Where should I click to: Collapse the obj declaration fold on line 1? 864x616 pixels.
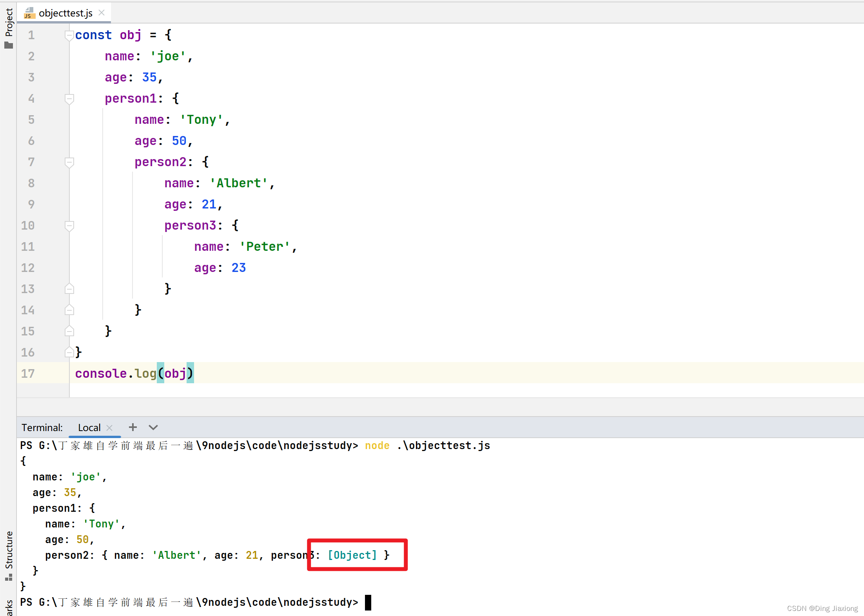[x=69, y=35]
